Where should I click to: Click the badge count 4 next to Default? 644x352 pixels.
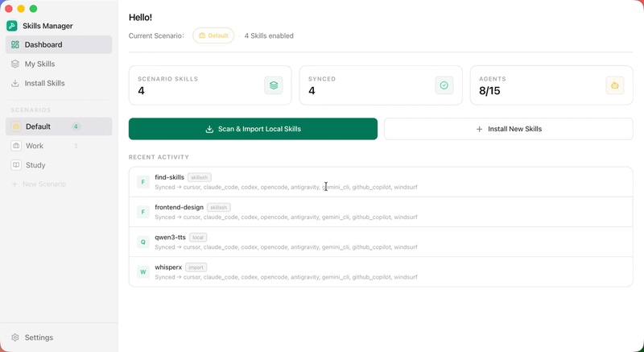76,126
